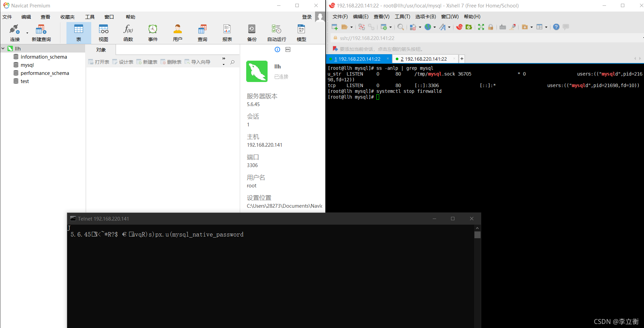The height and width of the screenshot is (328, 644).
Task: Click the add-session bookmark arrow icon in Xshell
Action: tap(335, 49)
